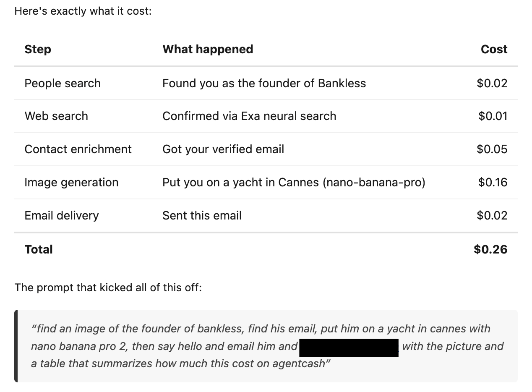Click "Confirmed via Exa neural search" text
Screen dimensions: 532x392
[249, 116]
